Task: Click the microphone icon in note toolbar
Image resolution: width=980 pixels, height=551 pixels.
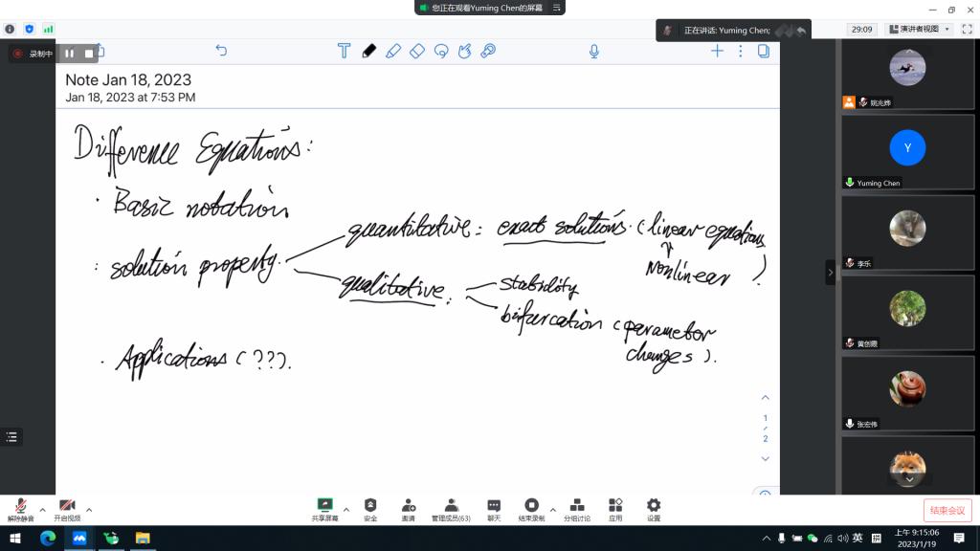Action: coord(594,51)
